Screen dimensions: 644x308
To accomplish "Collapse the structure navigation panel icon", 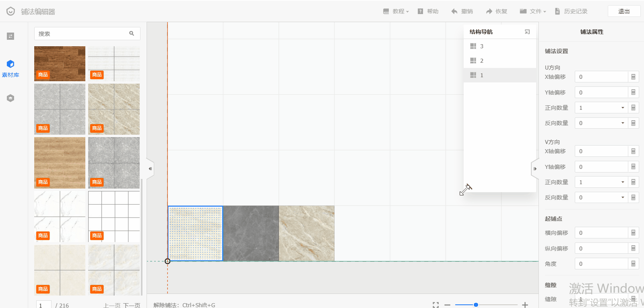I will 527,32.
